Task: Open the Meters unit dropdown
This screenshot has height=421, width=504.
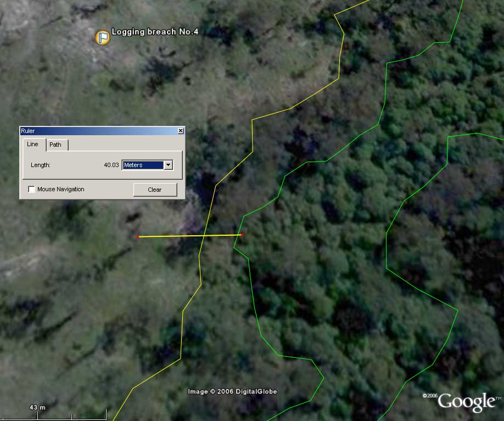Action: [148, 165]
